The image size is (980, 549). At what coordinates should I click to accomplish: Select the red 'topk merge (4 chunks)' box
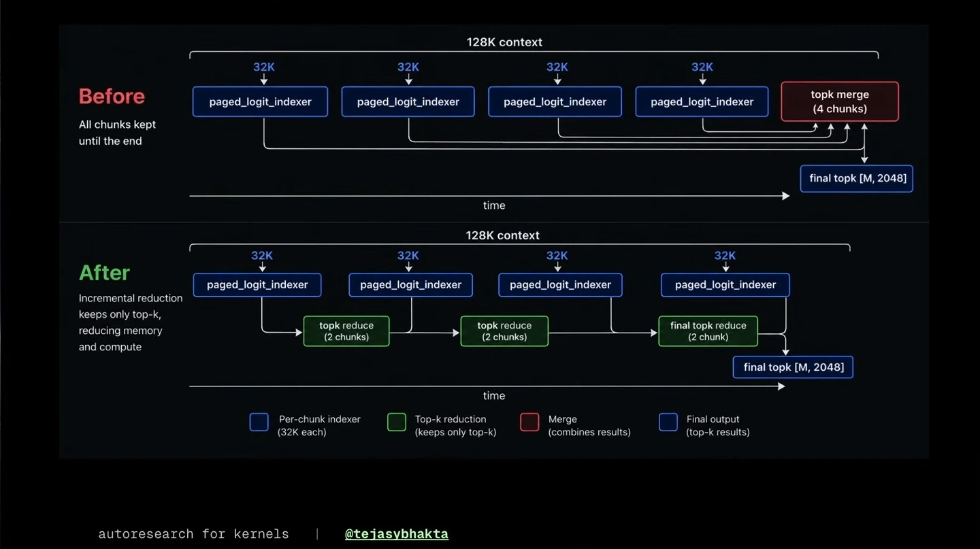tap(840, 101)
